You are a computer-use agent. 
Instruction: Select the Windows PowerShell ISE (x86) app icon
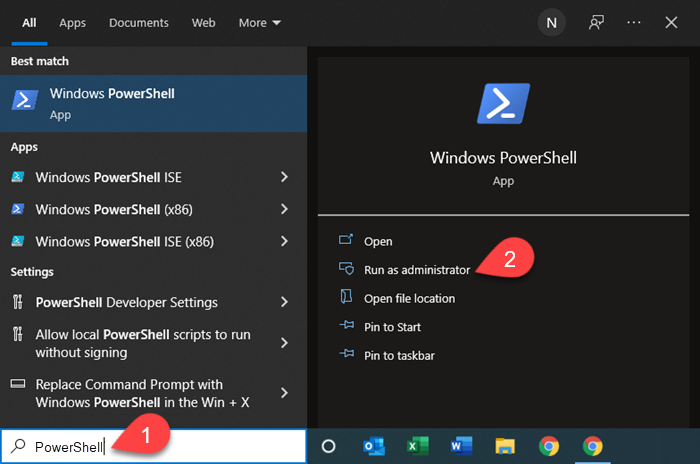18,241
